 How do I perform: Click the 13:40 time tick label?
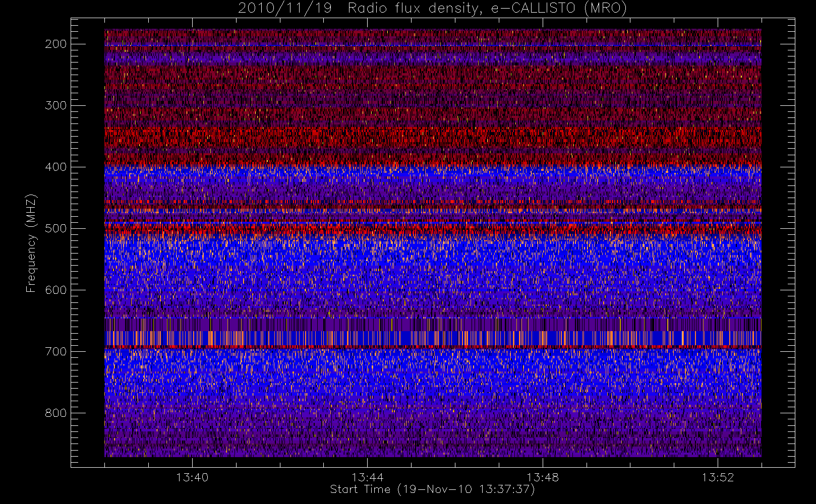click(x=192, y=477)
